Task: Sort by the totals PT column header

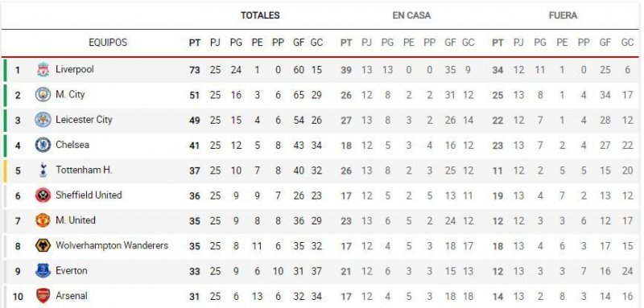Action: click(x=195, y=43)
